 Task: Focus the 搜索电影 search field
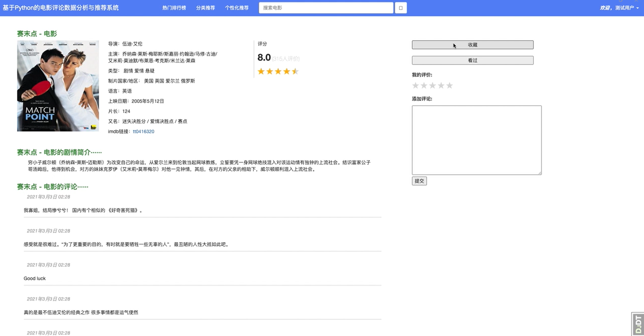pyautogui.click(x=326, y=8)
